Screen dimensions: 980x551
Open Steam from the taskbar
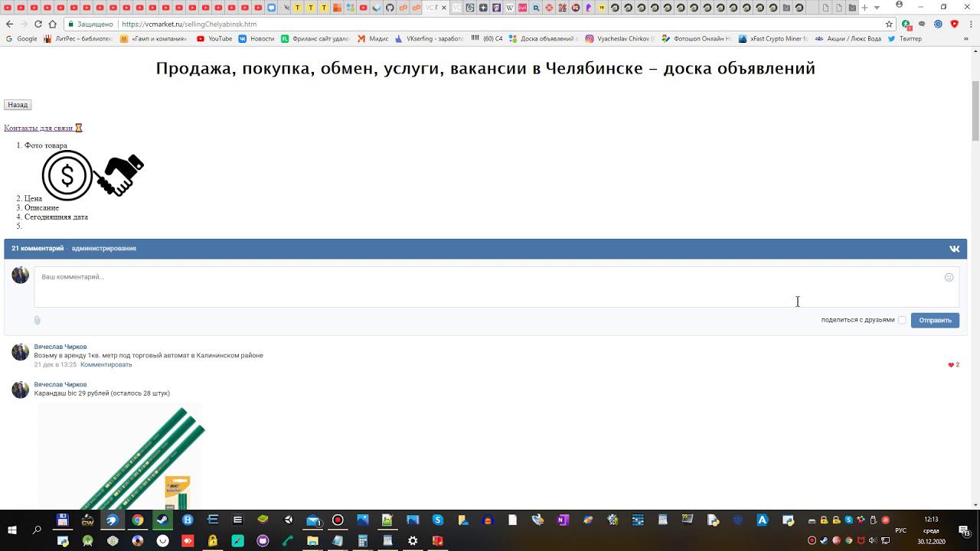point(162,520)
